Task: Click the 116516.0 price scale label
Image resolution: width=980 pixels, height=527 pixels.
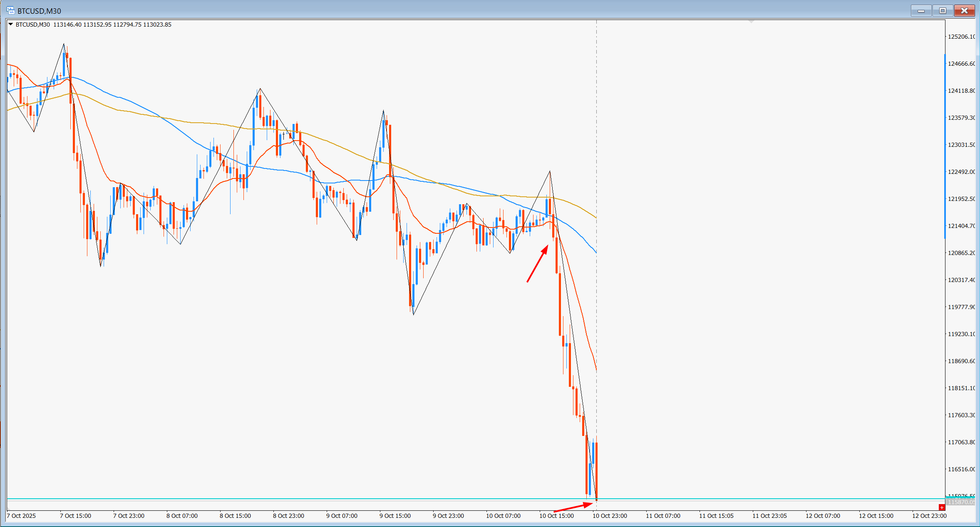Action: tap(961, 469)
